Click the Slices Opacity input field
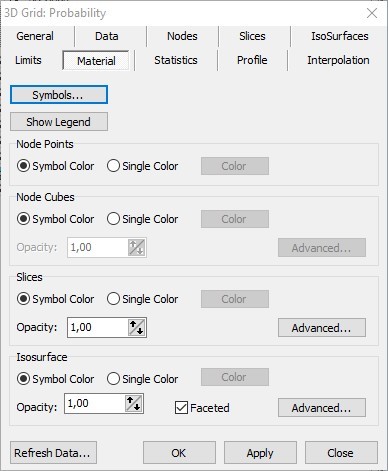This screenshot has height=471, width=388. [x=98, y=327]
